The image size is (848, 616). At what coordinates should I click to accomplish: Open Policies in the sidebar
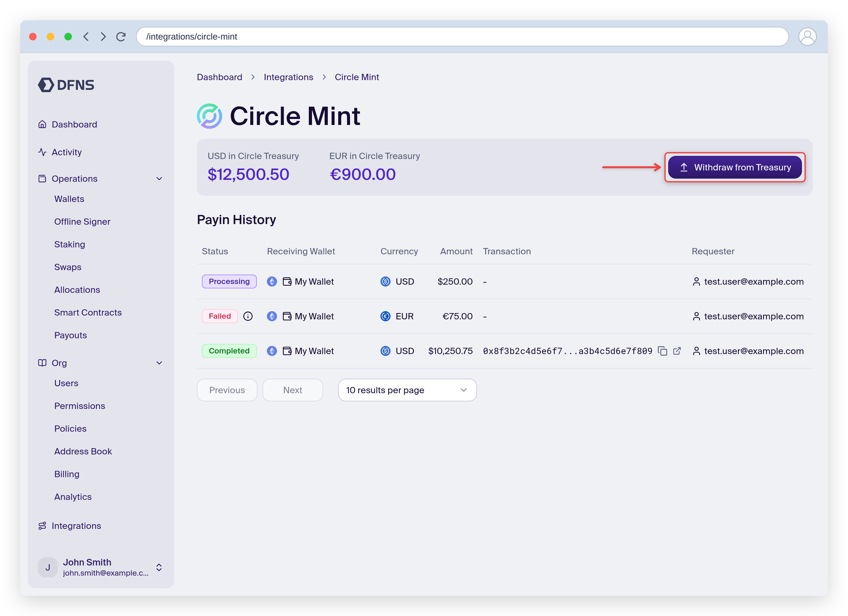click(x=70, y=429)
